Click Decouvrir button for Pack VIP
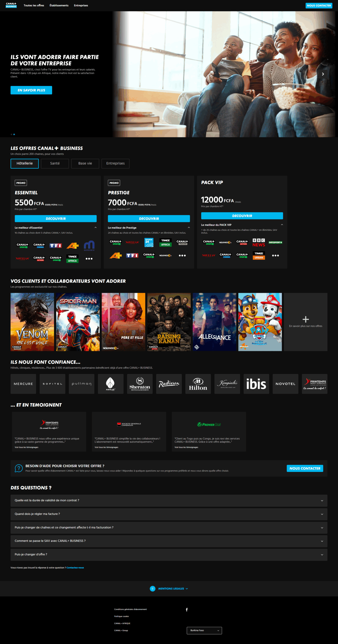The image size is (338, 644). [x=242, y=216]
